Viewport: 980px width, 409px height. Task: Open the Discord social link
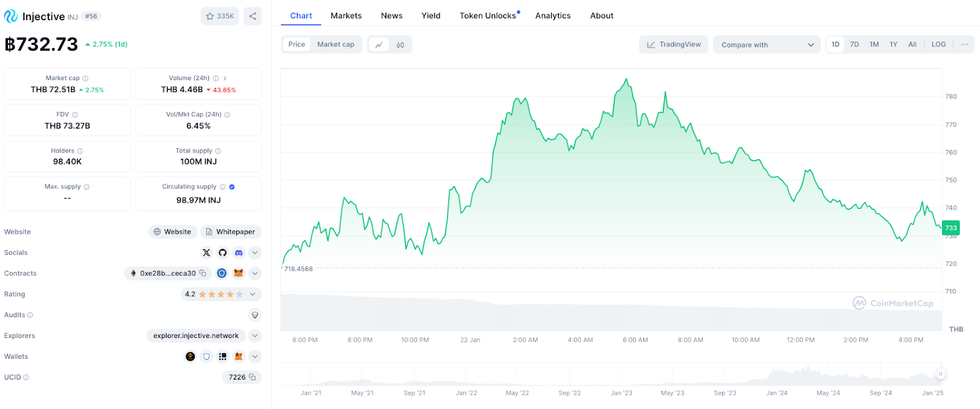tap(239, 252)
